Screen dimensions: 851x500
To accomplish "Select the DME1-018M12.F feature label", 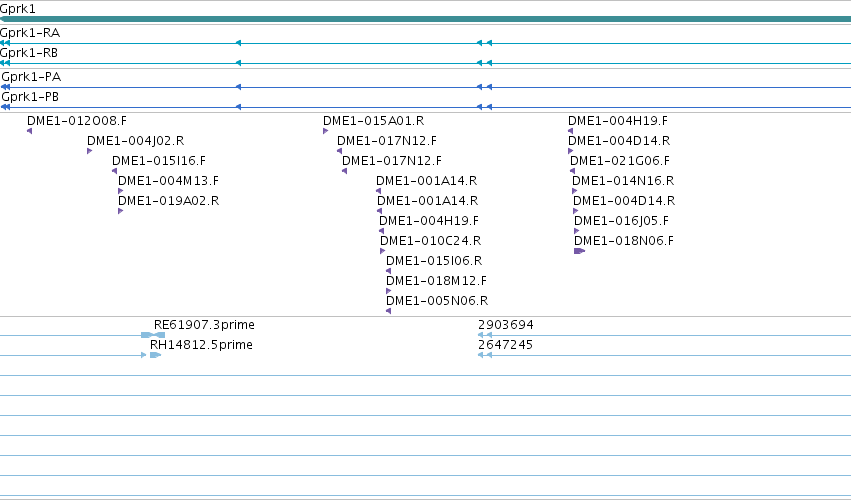I will [x=436, y=281].
